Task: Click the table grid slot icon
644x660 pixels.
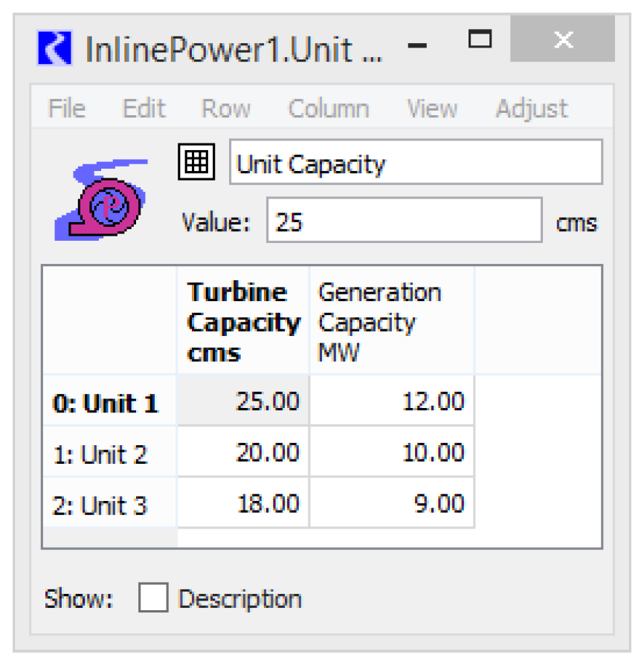Action: point(196,161)
